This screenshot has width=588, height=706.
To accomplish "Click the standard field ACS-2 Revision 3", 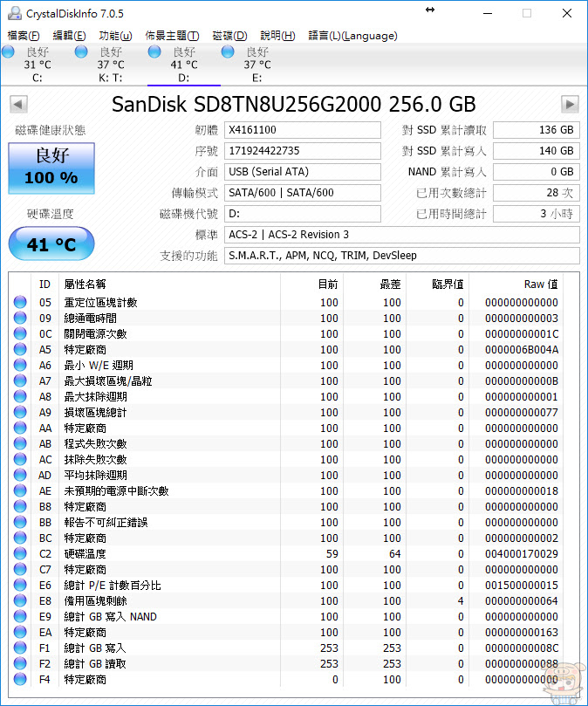I will point(402,235).
